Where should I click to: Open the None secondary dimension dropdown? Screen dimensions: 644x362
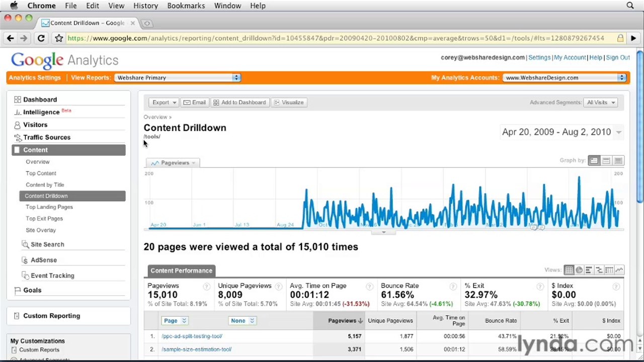coord(243,321)
